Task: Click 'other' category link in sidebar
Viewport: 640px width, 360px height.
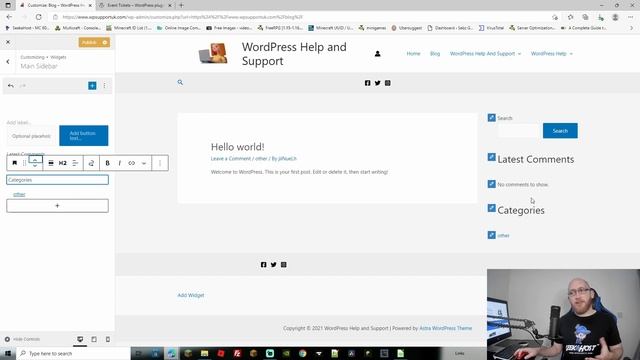Action: (x=503, y=236)
